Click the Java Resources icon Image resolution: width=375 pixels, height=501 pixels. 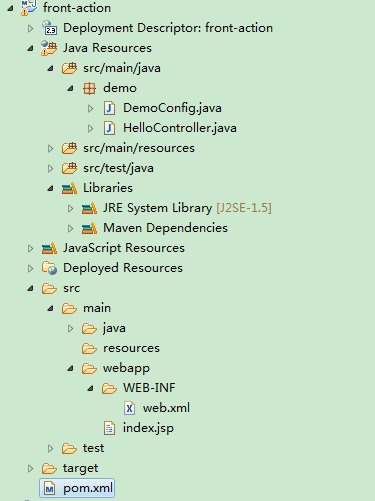[x=49, y=48]
